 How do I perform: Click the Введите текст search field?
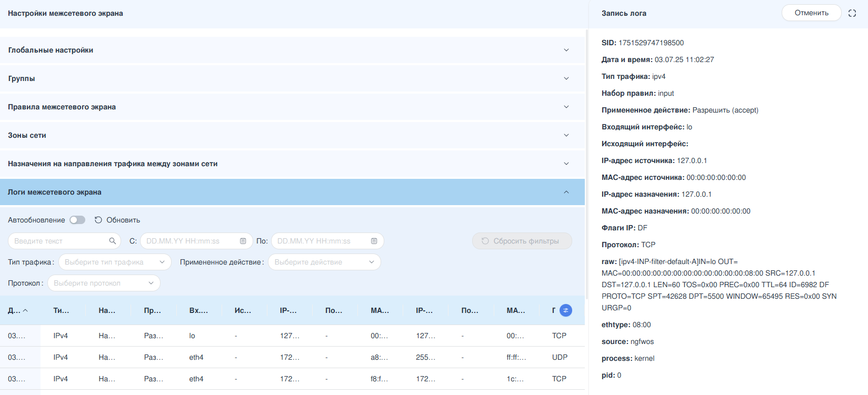click(x=58, y=241)
